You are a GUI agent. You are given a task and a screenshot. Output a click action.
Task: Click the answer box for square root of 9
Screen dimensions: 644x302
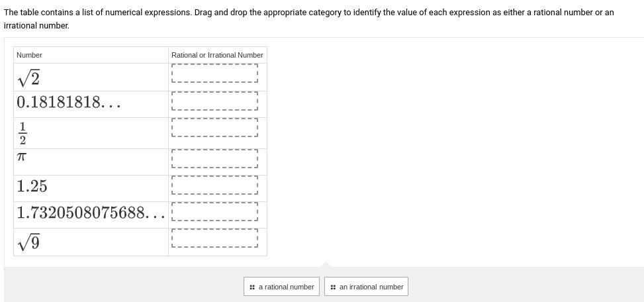(214, 238)
